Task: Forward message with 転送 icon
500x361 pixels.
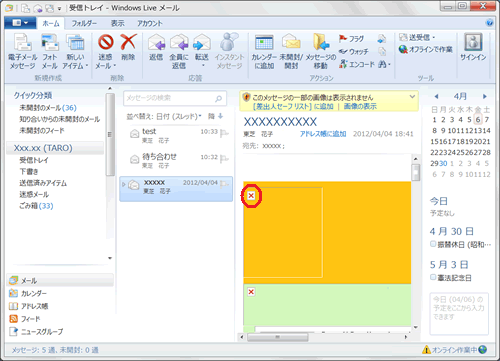Action: (x=202, y=42)
